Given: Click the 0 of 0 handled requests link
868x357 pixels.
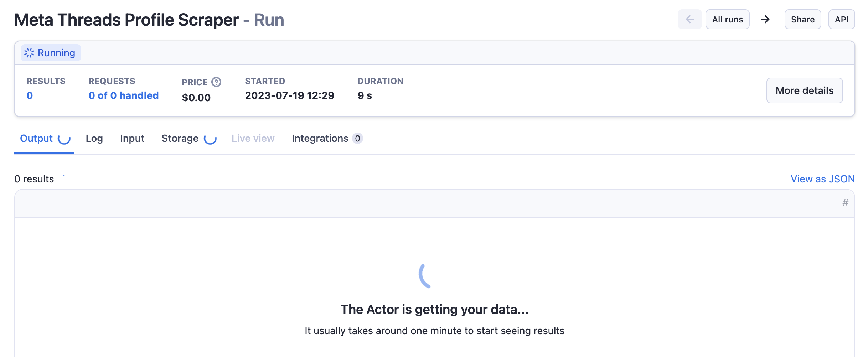Looking at the screenshot, I should click(123, 95).
